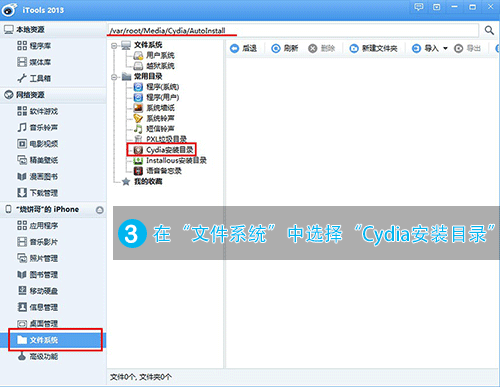Open 照片管理 photo management

[38, 258]
